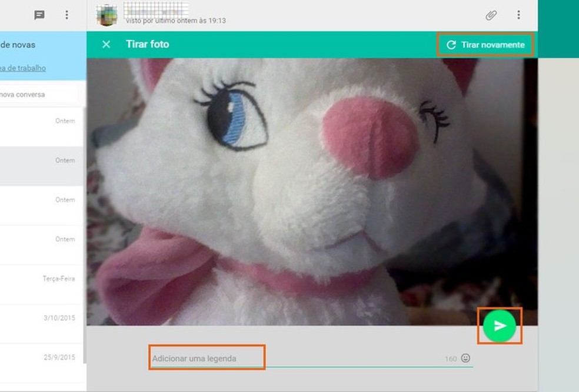Open conversation options three-dot menu
This screenshot has height=392, width=579.
point(518,15)
